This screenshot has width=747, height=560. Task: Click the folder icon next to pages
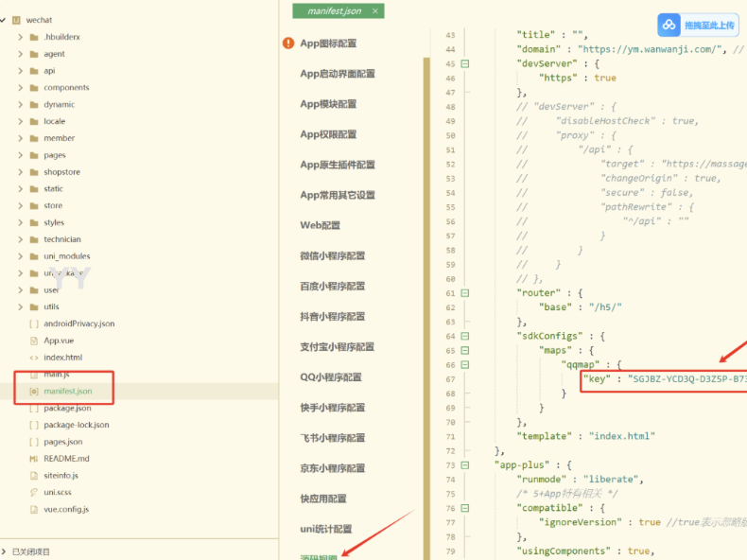tap(34, 155)
